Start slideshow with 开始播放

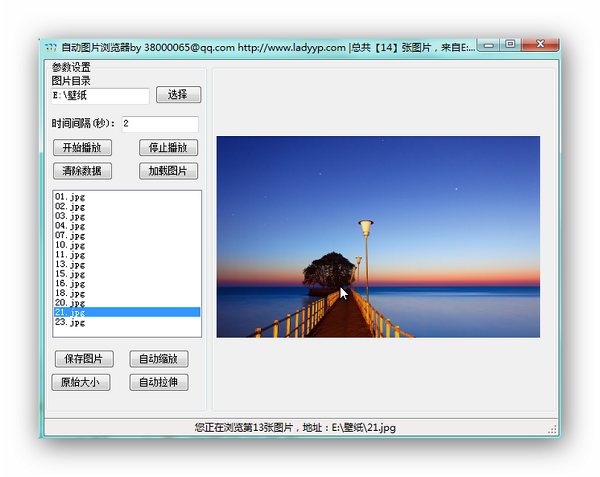pos(82,148)
